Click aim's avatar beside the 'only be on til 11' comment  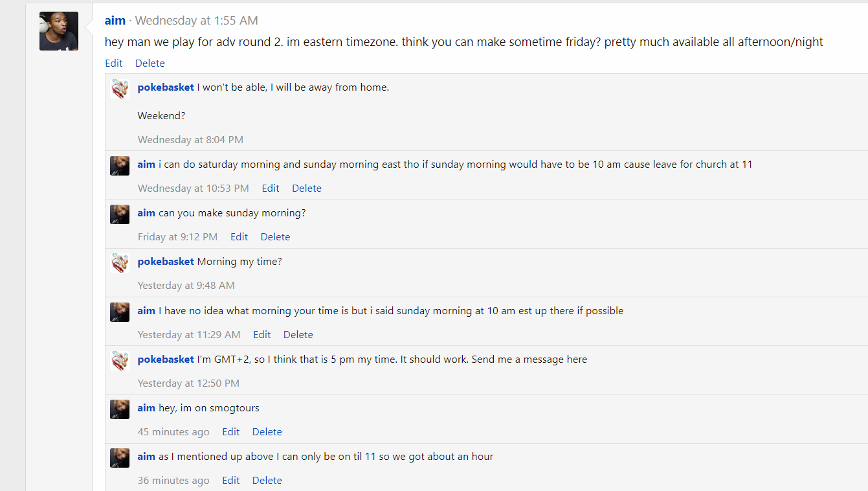(120, 458)
